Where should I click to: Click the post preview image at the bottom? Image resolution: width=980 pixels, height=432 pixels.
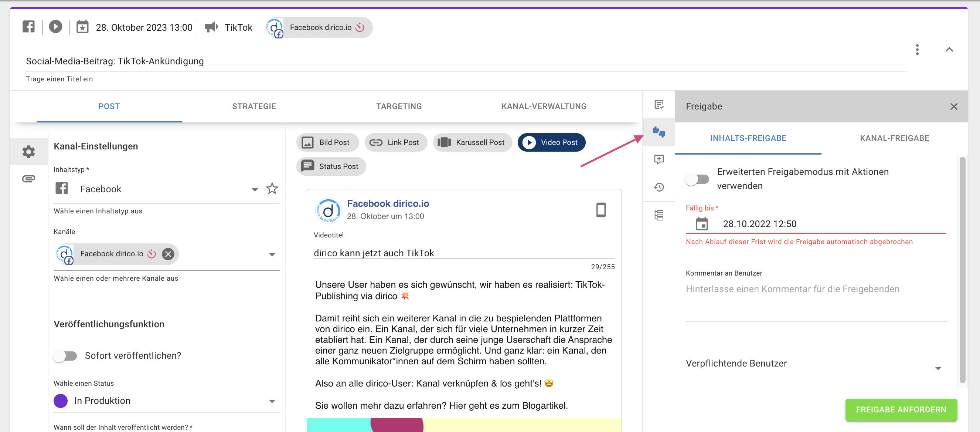pos(464,425)
